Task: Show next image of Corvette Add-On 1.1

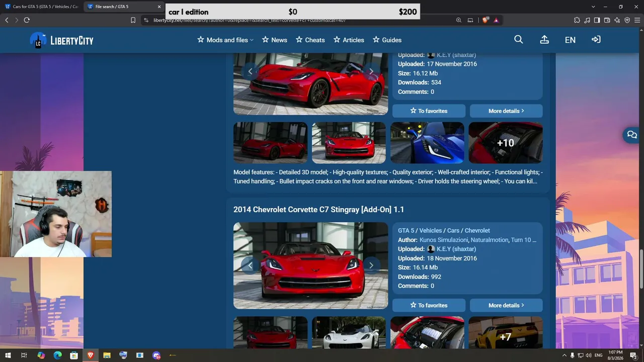Action: click(371, 265)
